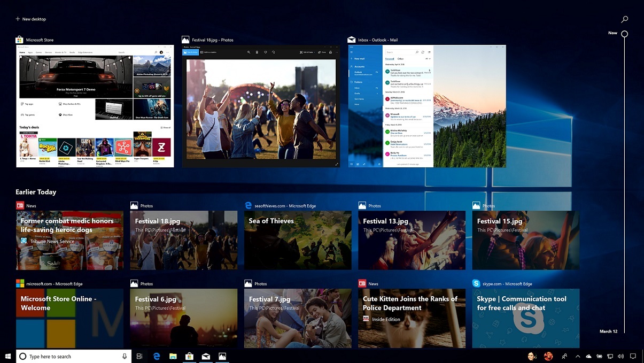
Task: Click the Start button
Action: coord(7,356)
